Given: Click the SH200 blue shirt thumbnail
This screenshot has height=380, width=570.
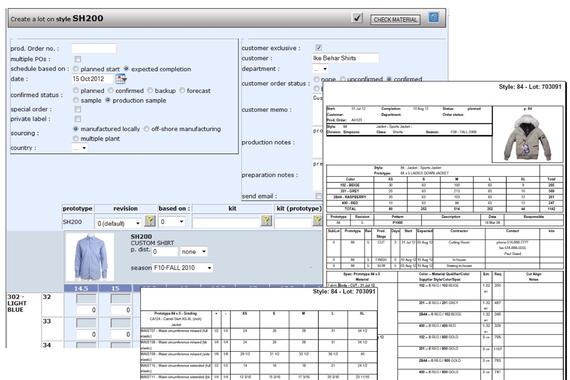Looking at the screenshot, I should pos(90,257).
